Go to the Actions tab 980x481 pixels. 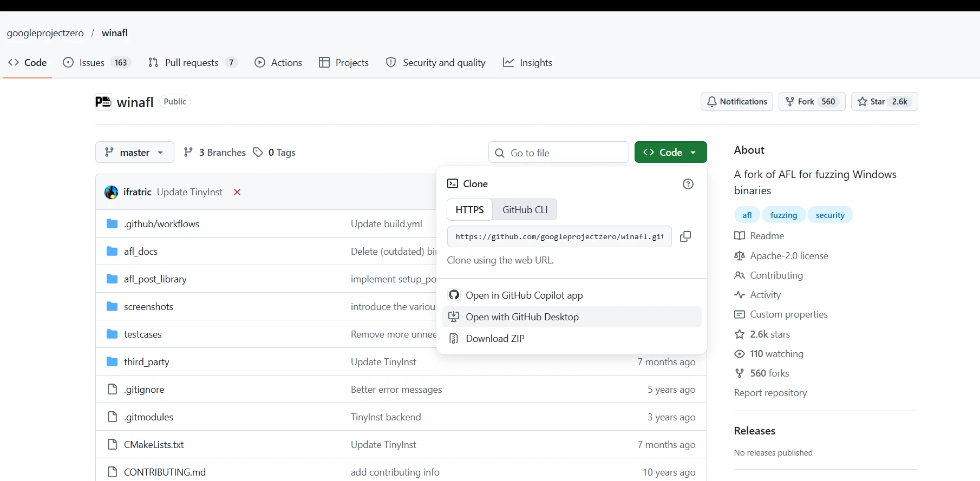[x=278, y=62]
